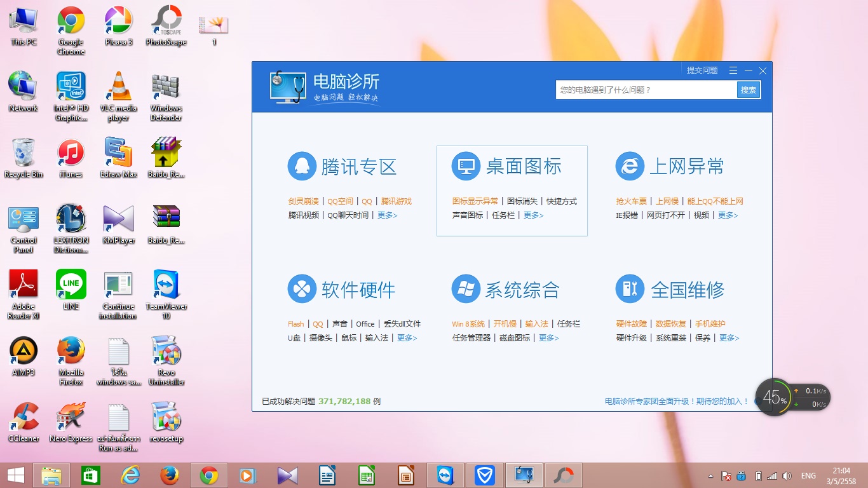Open the 数据恢复 link

coord(671,324)
